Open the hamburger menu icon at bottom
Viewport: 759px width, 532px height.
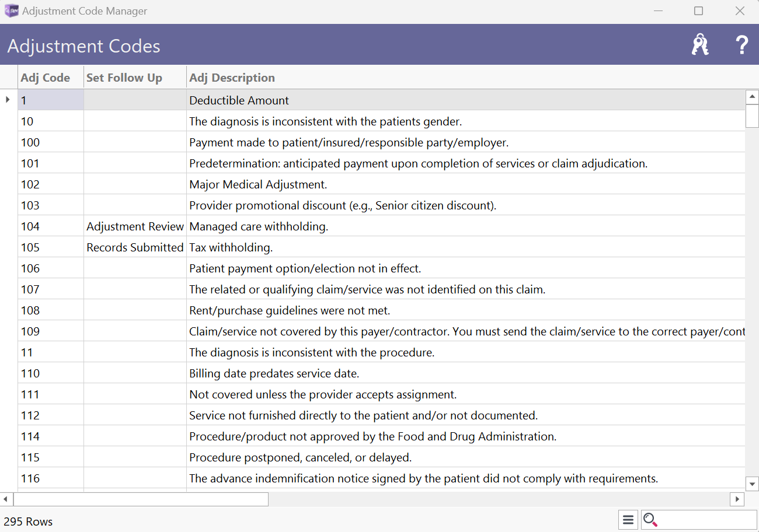(628, 520)
